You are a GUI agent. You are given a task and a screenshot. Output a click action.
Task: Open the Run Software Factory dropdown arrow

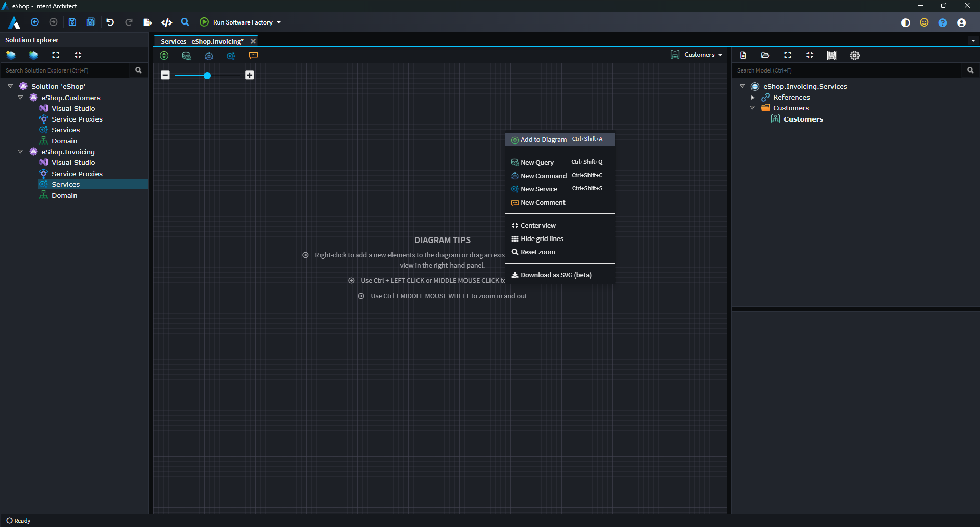(279, 22)
